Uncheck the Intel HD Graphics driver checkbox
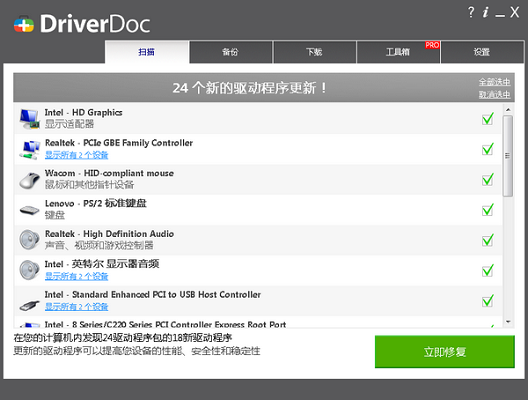The width and height of the screenshot is (528, 400). 488,119
